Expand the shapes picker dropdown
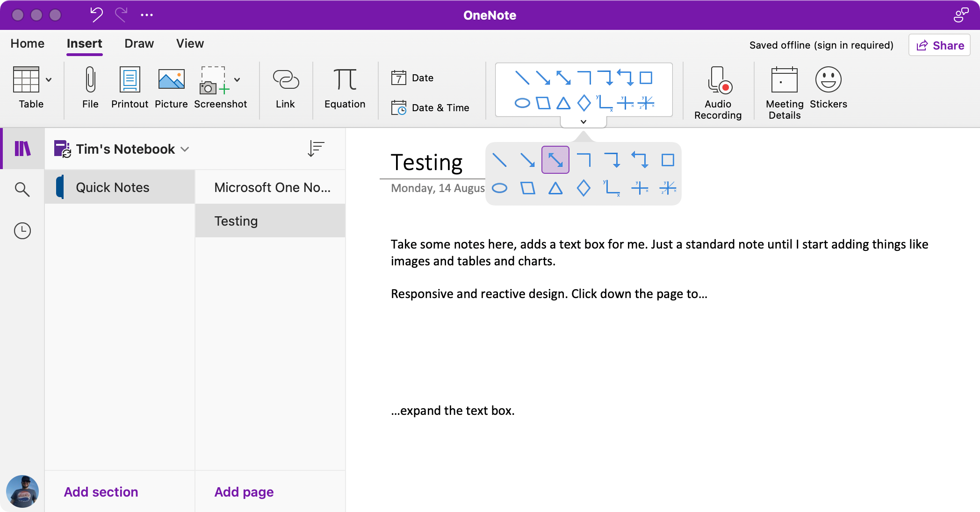Image resolution: width=980 pixels, height=512 pixels. 584,121
